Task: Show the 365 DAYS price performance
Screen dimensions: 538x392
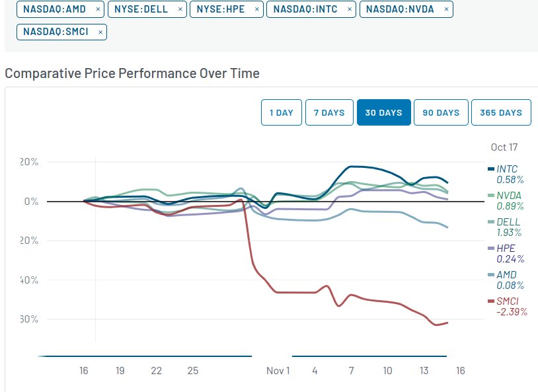Action: click(x=501, y=112)
